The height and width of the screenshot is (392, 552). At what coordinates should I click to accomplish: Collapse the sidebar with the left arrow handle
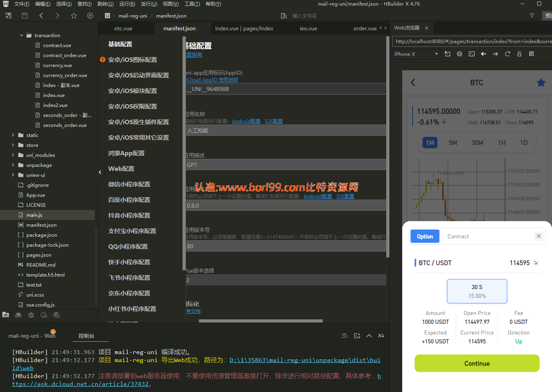pos(100,172)
